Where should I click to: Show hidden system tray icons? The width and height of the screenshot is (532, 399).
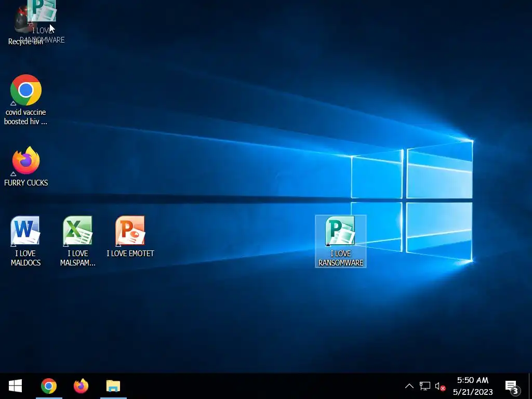pos(409,386)
